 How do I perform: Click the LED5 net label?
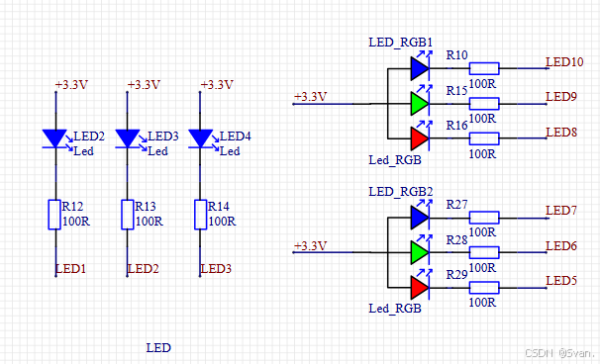tap(561, 281)
